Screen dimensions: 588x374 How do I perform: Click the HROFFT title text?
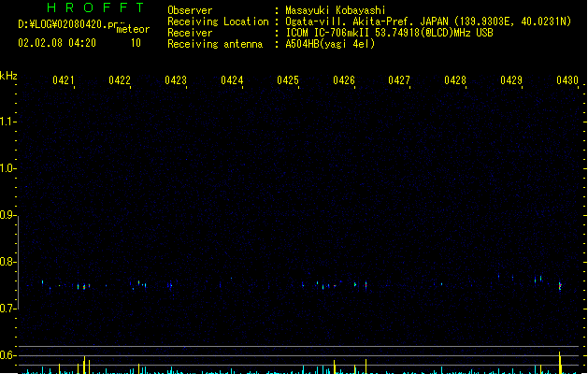pyautogui.click(x=95, y=7)
